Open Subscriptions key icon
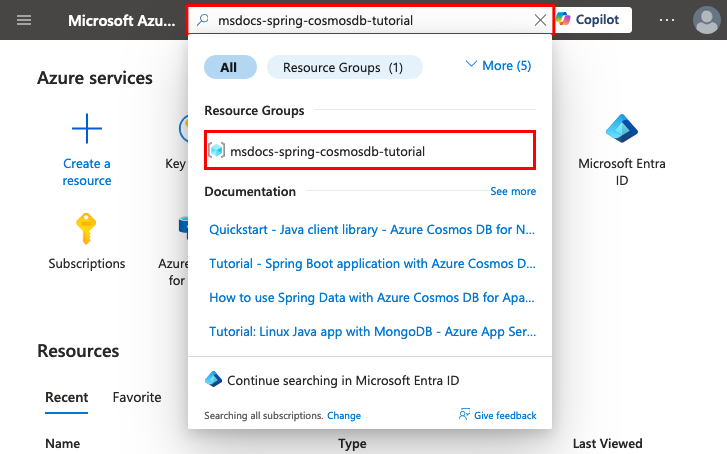 pyautogui.click(x=87, y=230)
